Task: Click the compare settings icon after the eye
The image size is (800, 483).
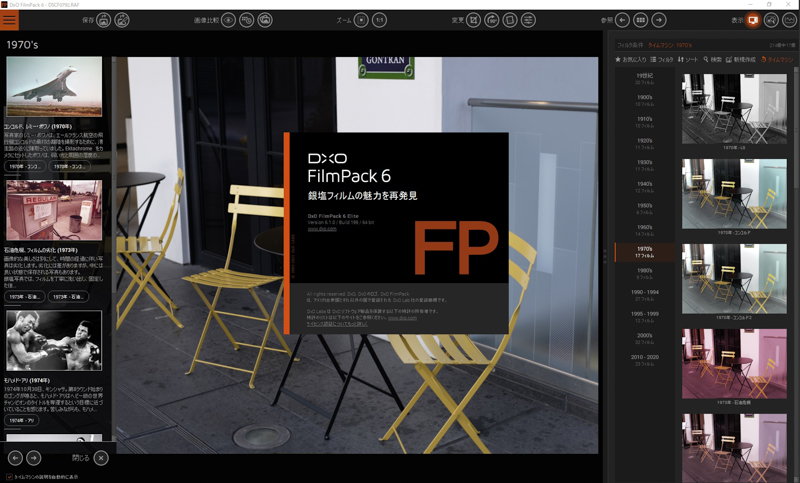Action: click(246, 20)
